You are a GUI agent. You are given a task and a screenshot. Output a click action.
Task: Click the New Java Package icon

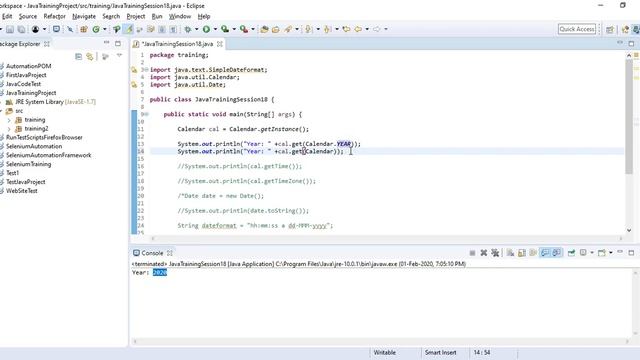click(84, 29)
